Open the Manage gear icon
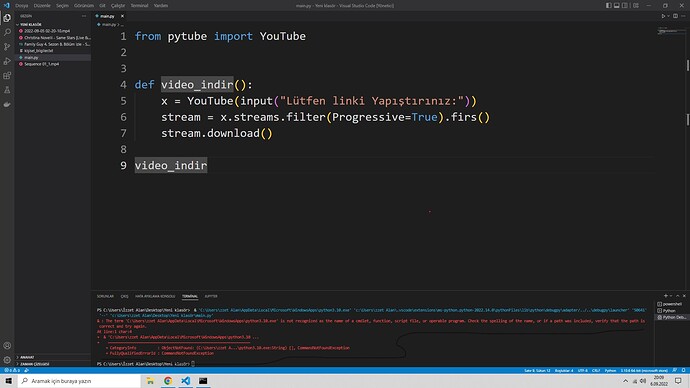 [7, 360]
